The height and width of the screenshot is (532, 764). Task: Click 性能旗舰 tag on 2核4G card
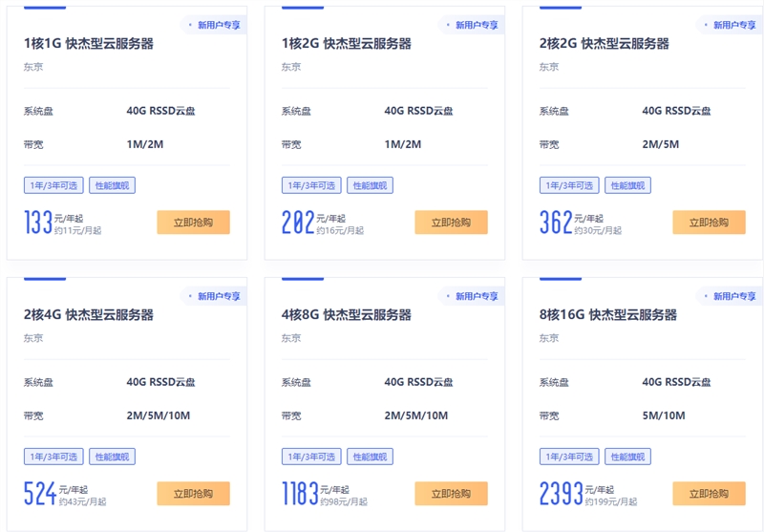point(112,457)
